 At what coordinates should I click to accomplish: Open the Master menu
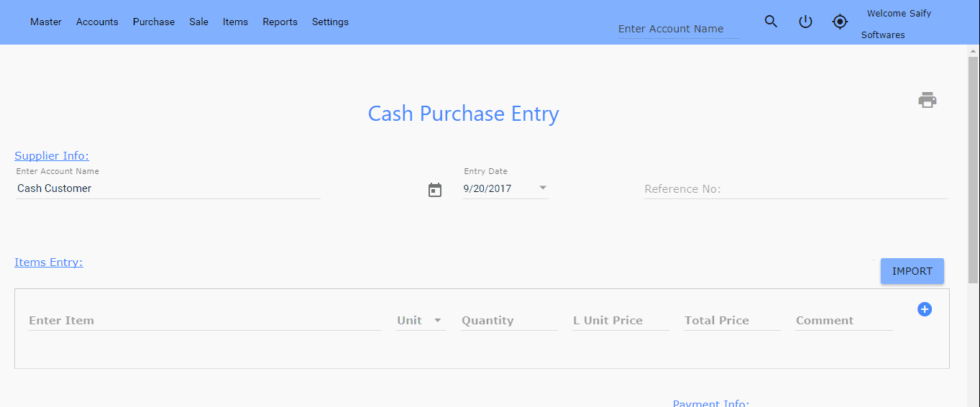pyautogui.click(x=46, y=22)
